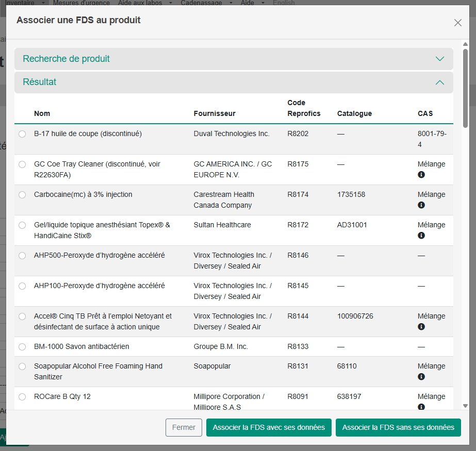
Task: Click Associer la FDS avec ses données
Action: click(x=269, y=427)
